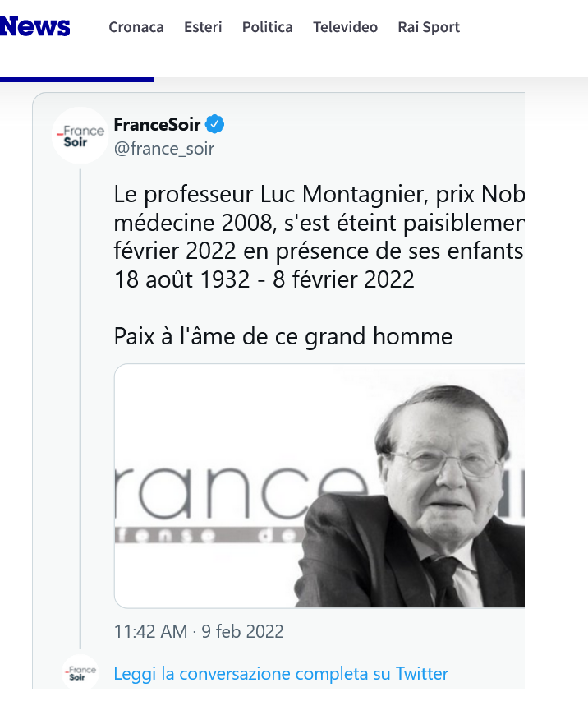
Task: Navigate to Rai Sport
Action: [429, 27]
